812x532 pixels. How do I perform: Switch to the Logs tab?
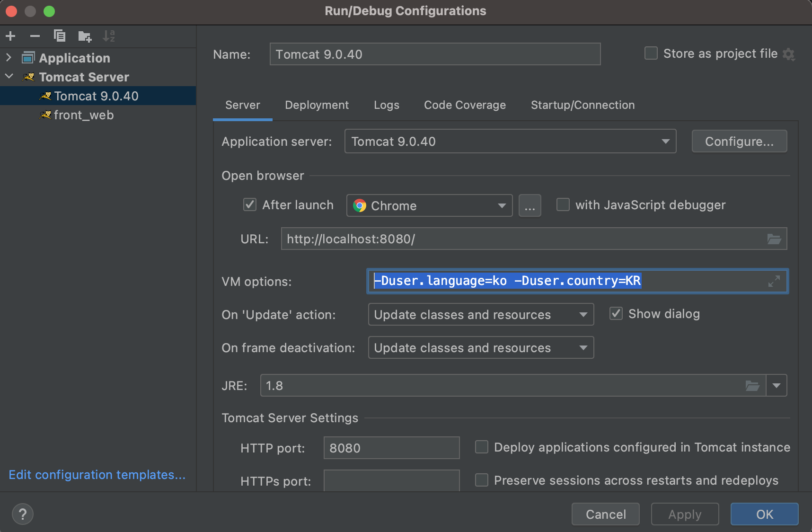tap(387, 105)
